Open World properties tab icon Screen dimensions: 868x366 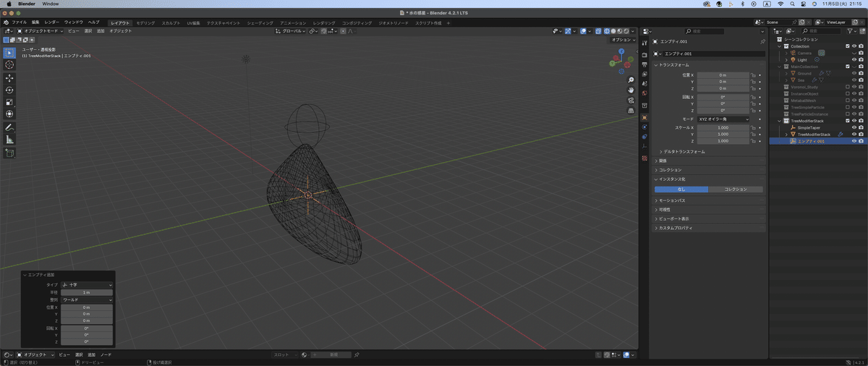click(x=644, y=93)
